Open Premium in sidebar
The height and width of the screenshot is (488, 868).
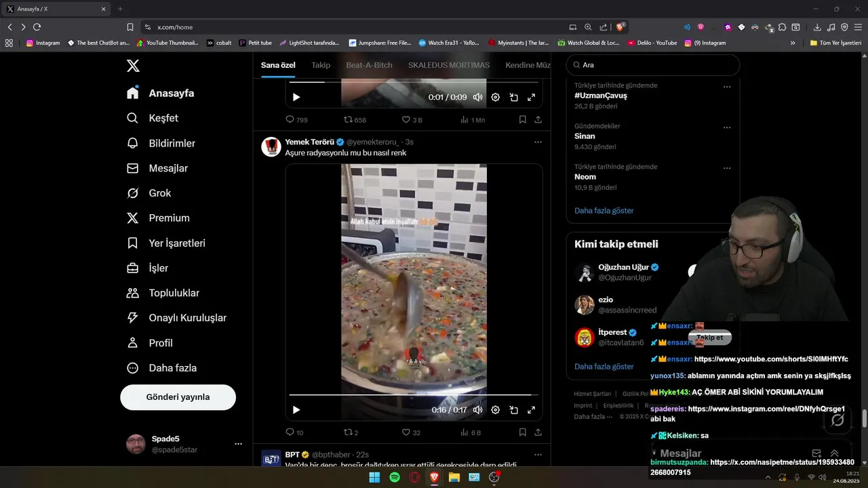158,218
